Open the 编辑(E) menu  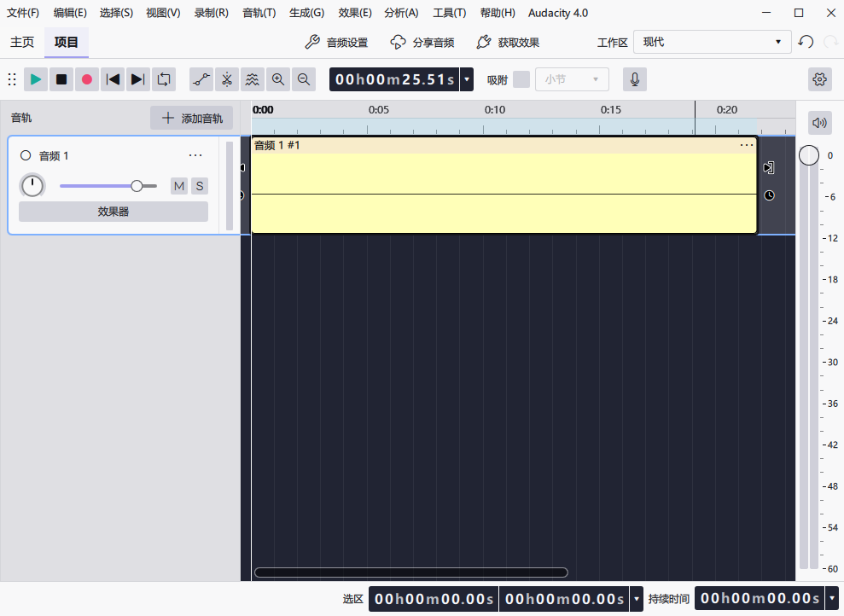pyautogui.click(x=70, y=13)
